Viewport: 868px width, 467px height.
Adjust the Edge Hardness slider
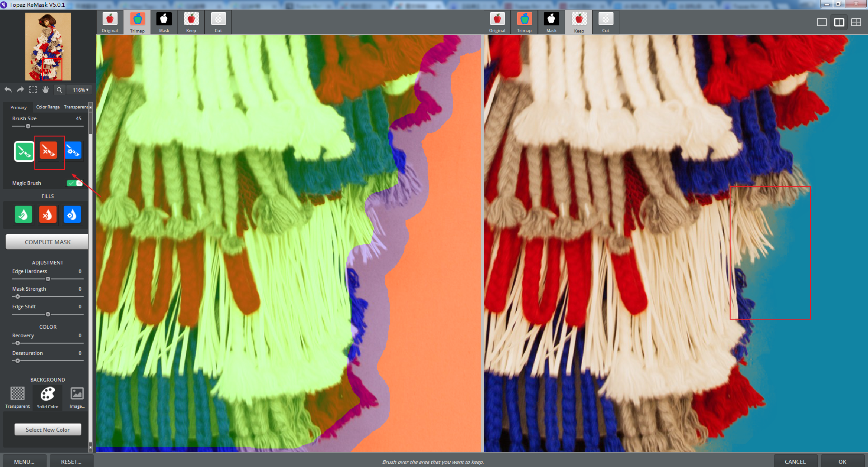click(x=47, y=279)
